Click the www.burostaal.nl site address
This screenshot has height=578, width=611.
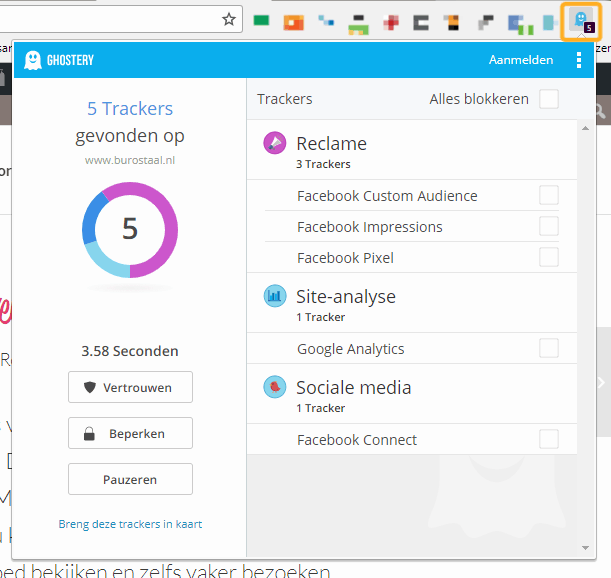pyautogui.click(x=130, y=160)
